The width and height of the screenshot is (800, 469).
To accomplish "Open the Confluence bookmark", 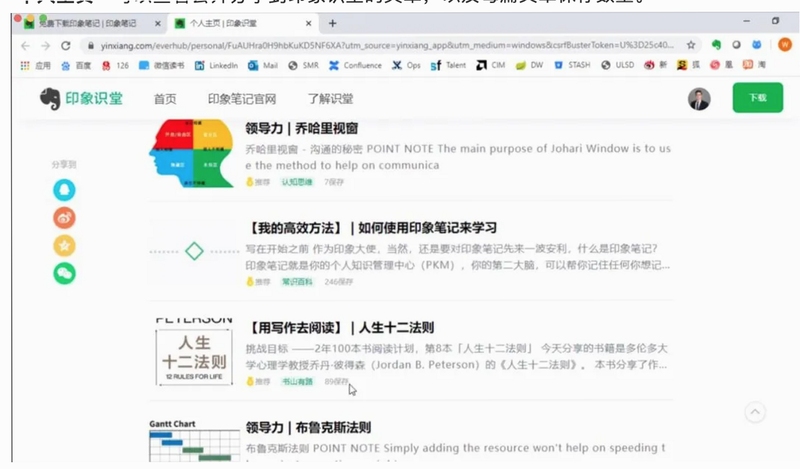I will (x=355, y=65).
